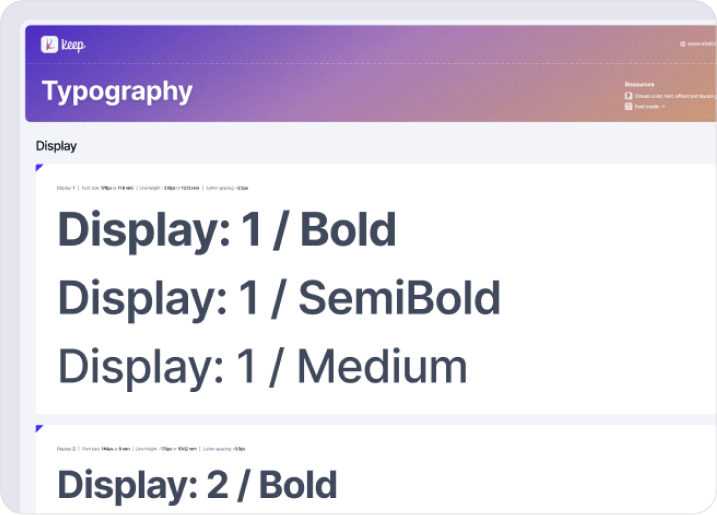Image resolution: width=717 pixels, height=515 pixels.
Task: Click the blue corner marker above Display 1
Action: [39, 168]
